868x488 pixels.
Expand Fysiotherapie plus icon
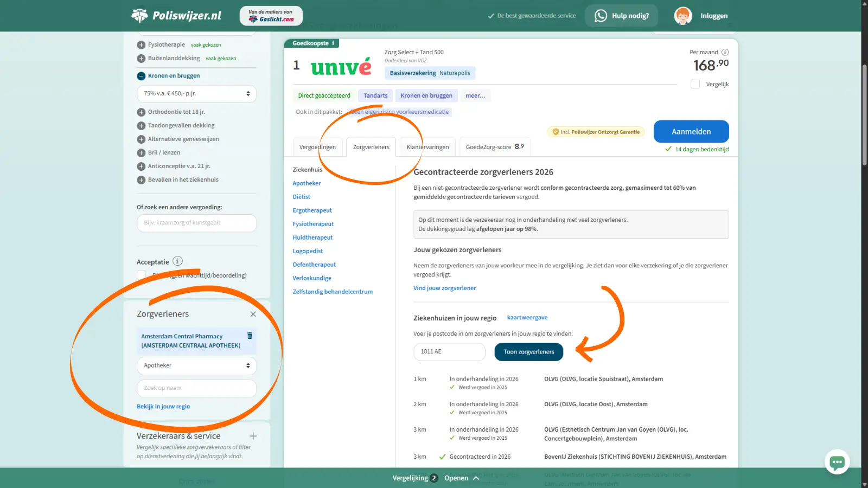pos(141,45)
